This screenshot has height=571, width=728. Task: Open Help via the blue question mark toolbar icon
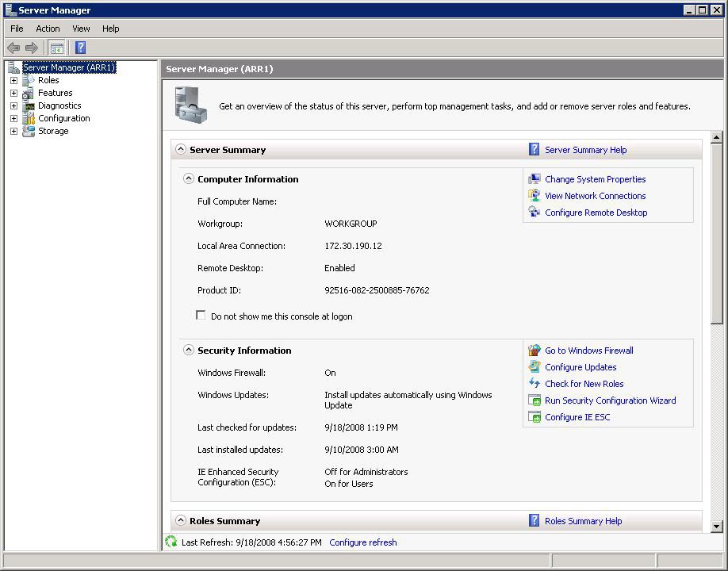pyautogui.click(x=79, y=47)
